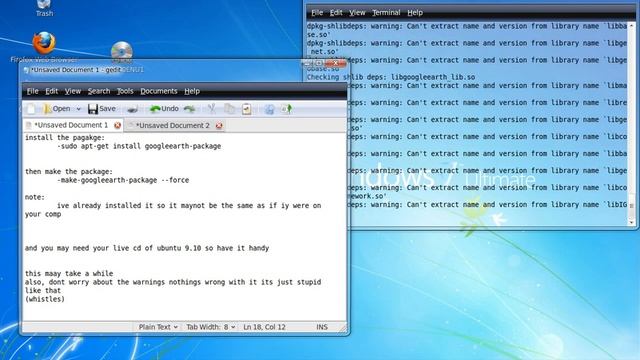
Task: Select the Firefox Web Browser desktop icon
Action: tap(44, 48)
